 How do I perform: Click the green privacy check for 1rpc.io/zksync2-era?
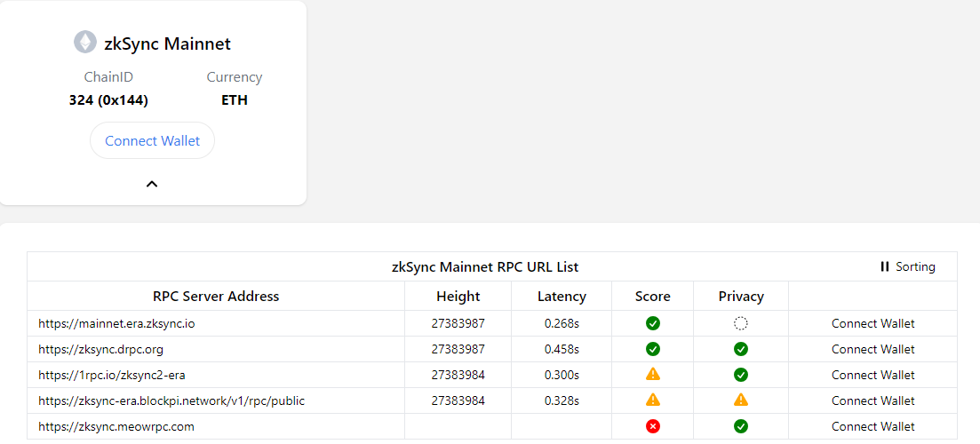pos(741,375)
